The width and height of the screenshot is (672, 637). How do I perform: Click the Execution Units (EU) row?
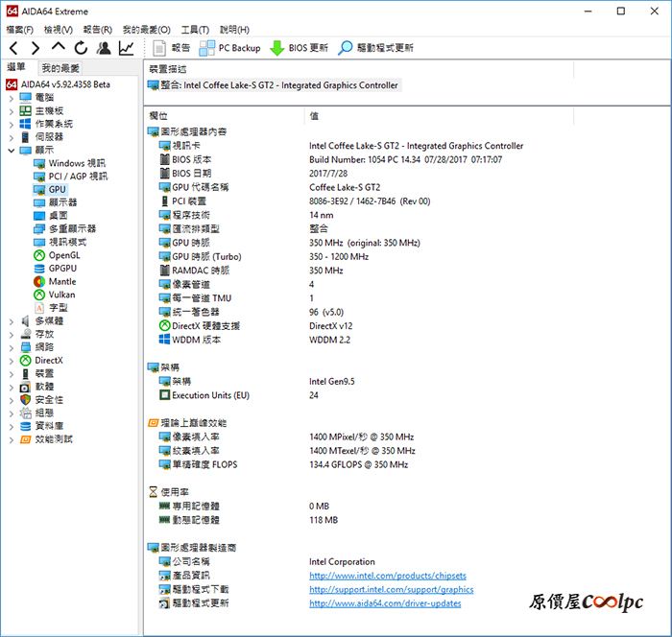click(239, 395)
